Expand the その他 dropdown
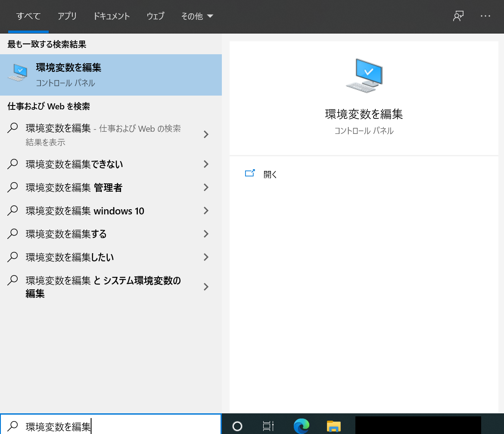Viewport: 504px width, 434px height. click(x=197, y=16)
